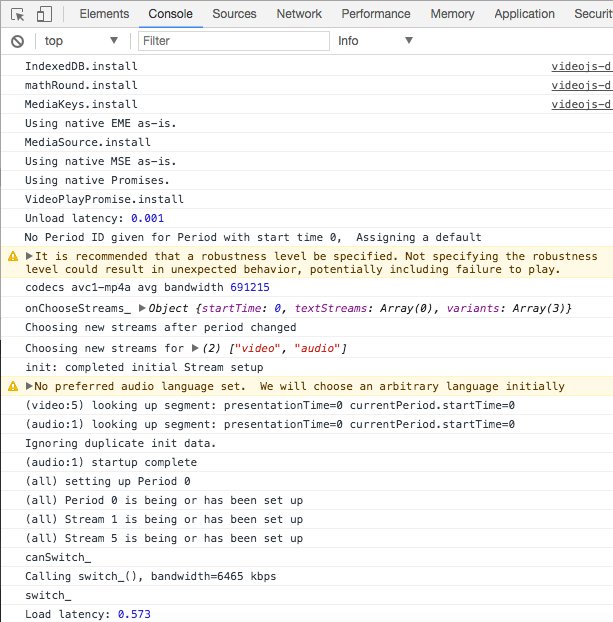
Task: Select the 'switch_' log line
Action: coord(307,596)
